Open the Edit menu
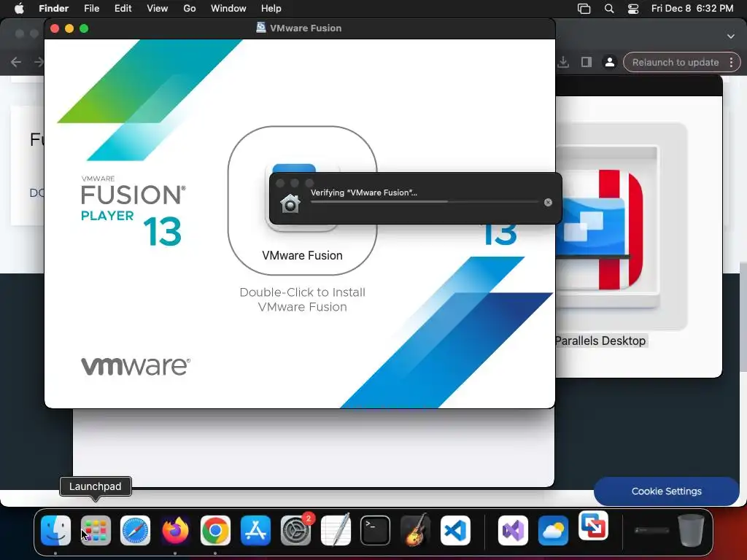Screen dimensions: 747x560 123,9
